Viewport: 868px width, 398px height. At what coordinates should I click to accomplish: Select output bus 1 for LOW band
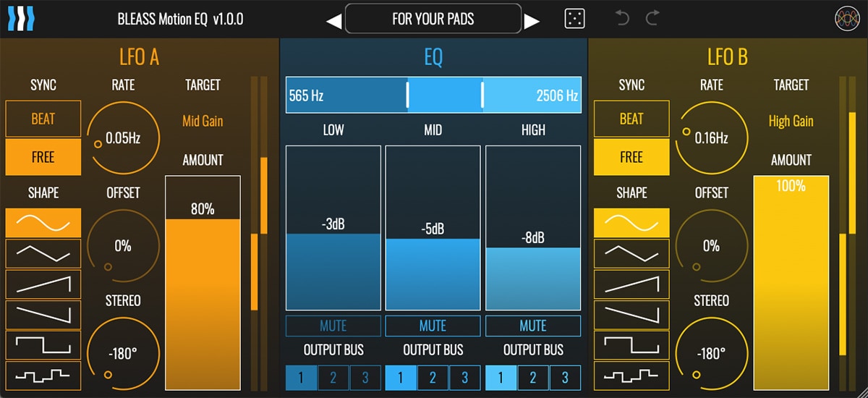(301, 377)
